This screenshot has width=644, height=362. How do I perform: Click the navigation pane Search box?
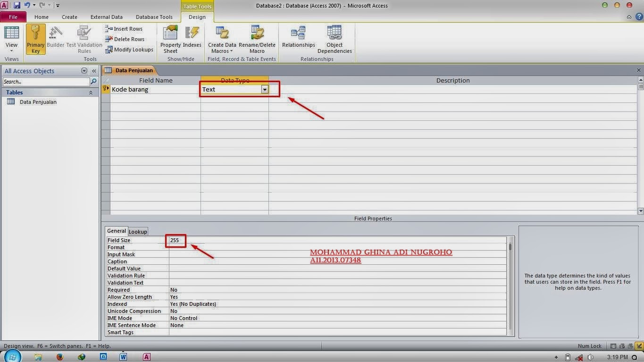[x=46, y=82]
